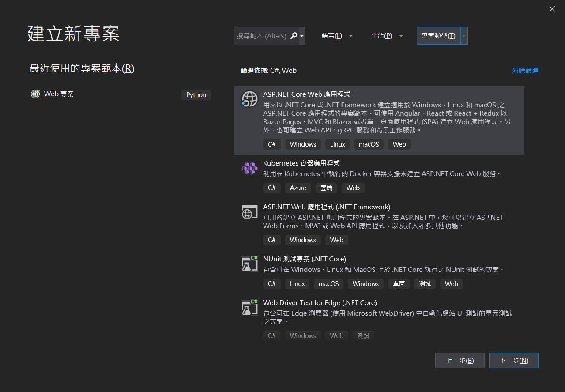The image size is (565, 392).
Task: Click the Web 專案 globe icon in recent templates
Action: [35, 94]
